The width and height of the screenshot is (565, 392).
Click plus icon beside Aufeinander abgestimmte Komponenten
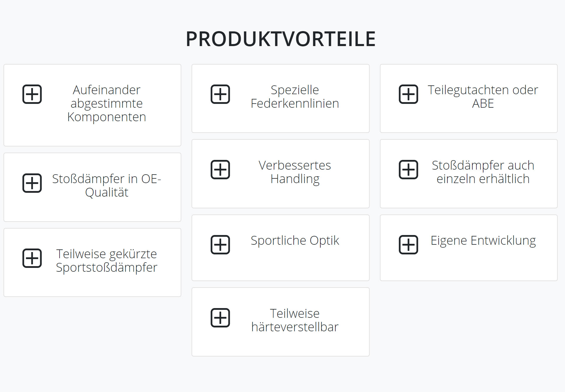[x=32, y=94]
